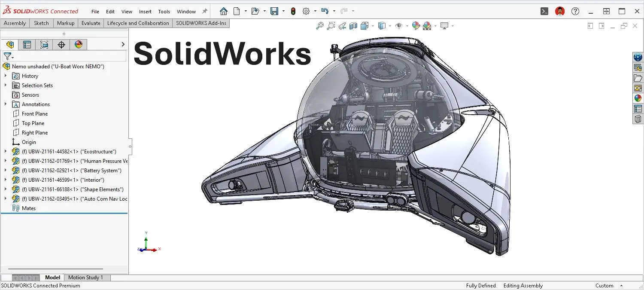
Task: Switch to FeatureManager Design Tree tab
Action: [x=10, y=45]
